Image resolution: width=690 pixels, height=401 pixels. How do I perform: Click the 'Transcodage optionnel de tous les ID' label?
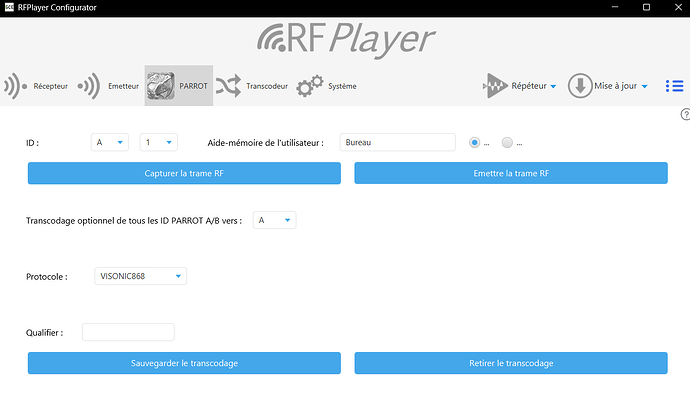tap(134, 221)
